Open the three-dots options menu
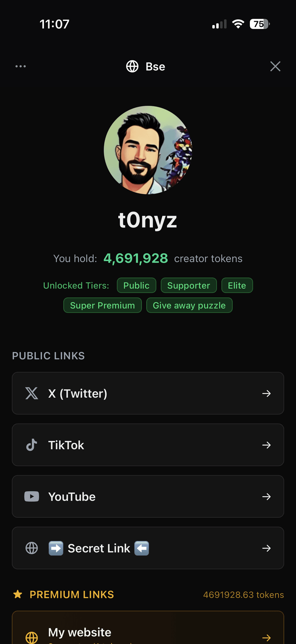The width and height of the screenshot is (296, 644). [20, 66]
